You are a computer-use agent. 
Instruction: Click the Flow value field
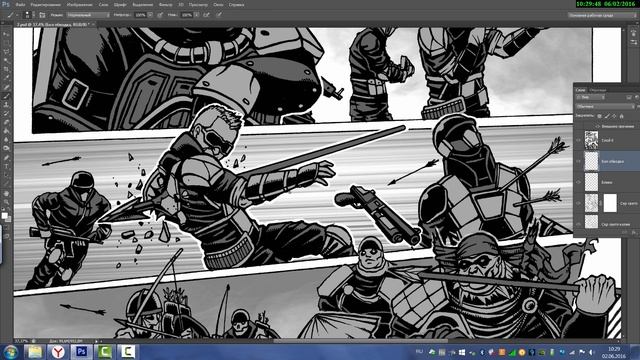tap(187, 15)
